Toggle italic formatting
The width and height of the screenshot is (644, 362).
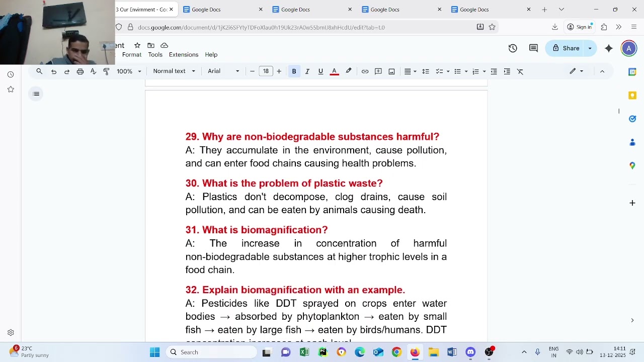click(x=307, y=71)
